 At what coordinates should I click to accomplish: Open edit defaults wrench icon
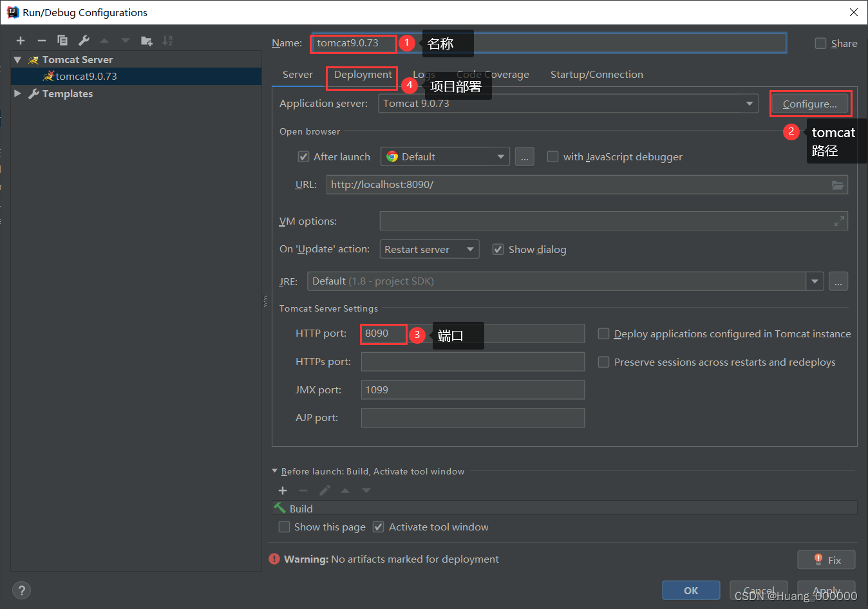click(x=84, y=41)
